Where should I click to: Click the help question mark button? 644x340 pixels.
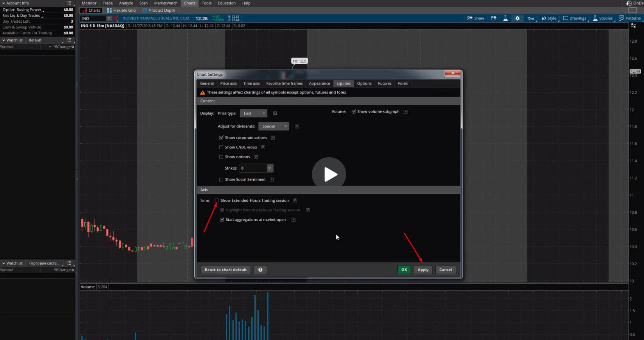260,270
